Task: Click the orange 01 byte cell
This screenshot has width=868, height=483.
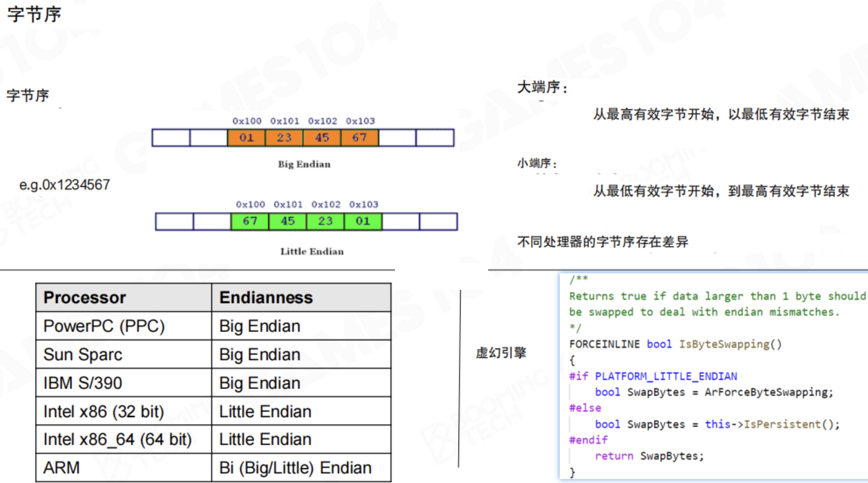Action: tap(246, 138)
